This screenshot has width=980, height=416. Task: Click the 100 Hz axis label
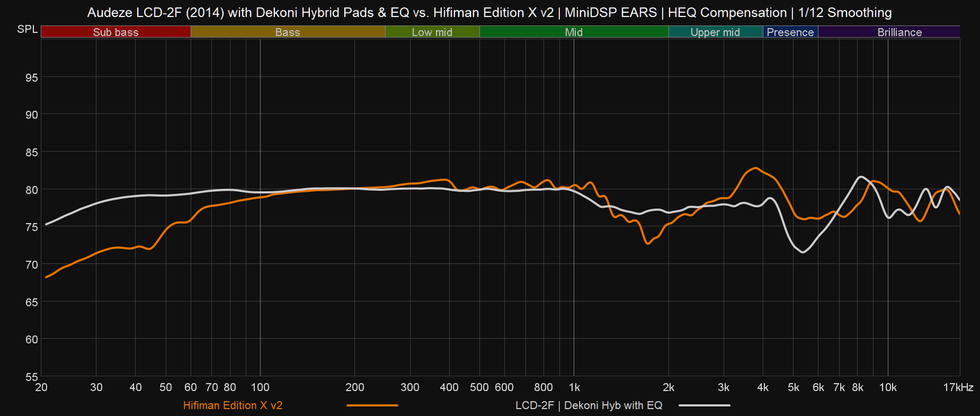(260, 387)
